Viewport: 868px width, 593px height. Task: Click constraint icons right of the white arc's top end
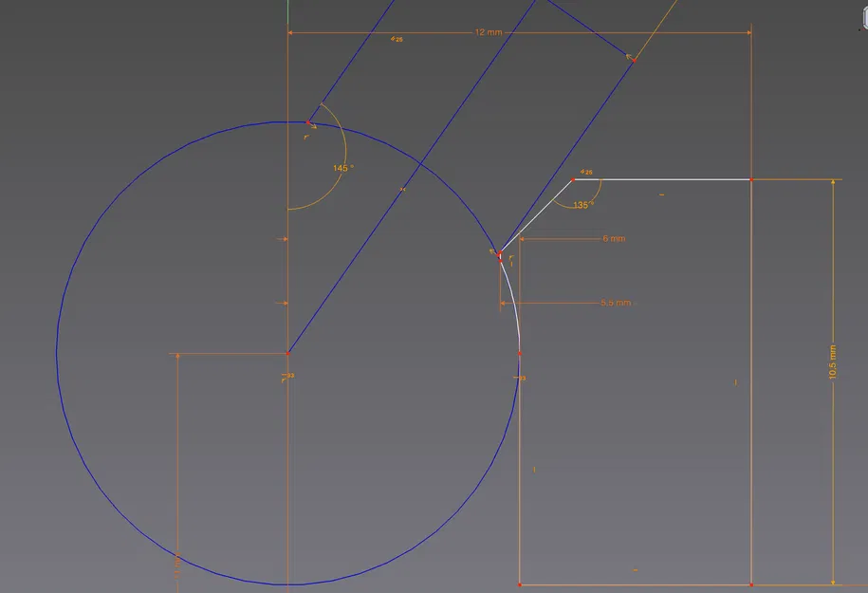(511, 261)
